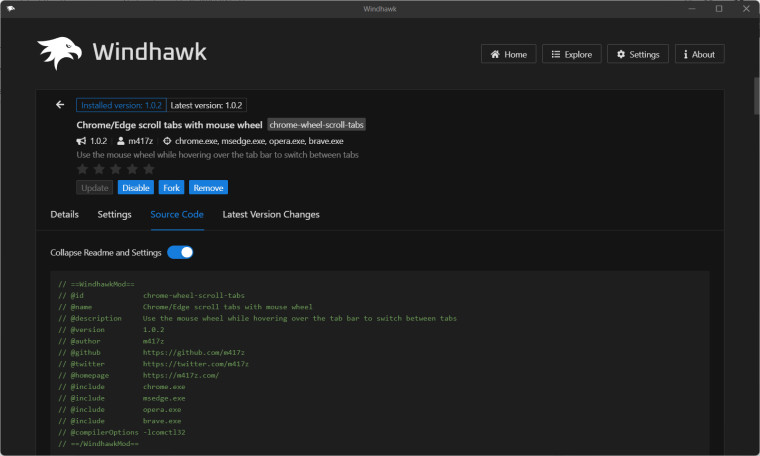Click the megaphone version icon
The height and width of the screenshot is (456, 760).
(82, 142)
